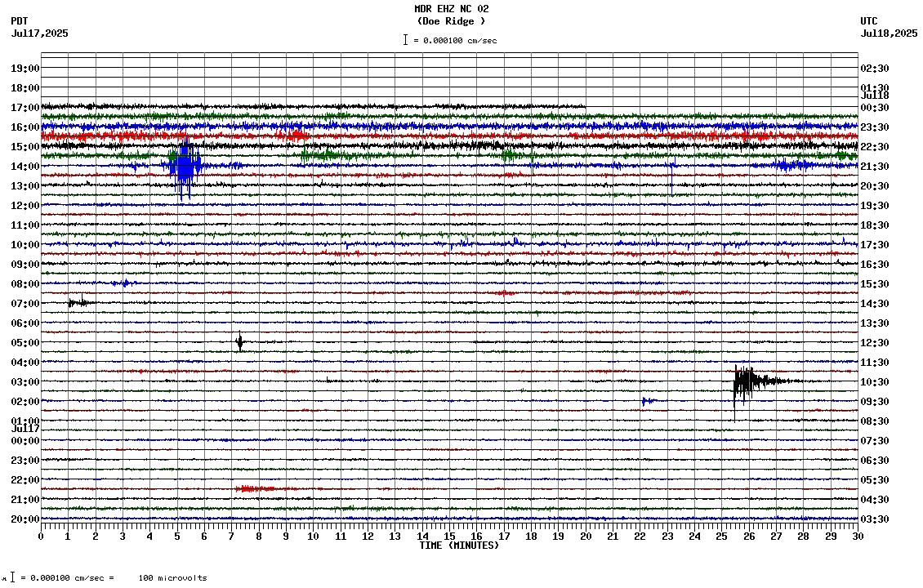Click the large blue seismic burst near 14:00

(185, 167)
